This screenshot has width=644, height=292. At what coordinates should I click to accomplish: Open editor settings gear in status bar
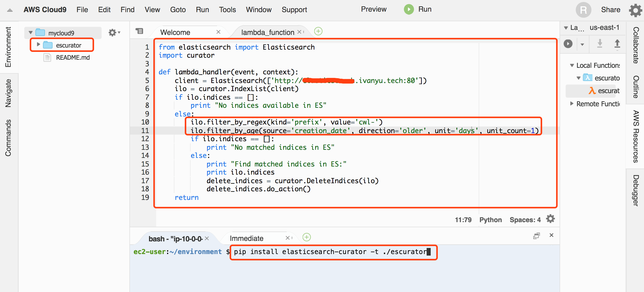(x=550, y=219)
